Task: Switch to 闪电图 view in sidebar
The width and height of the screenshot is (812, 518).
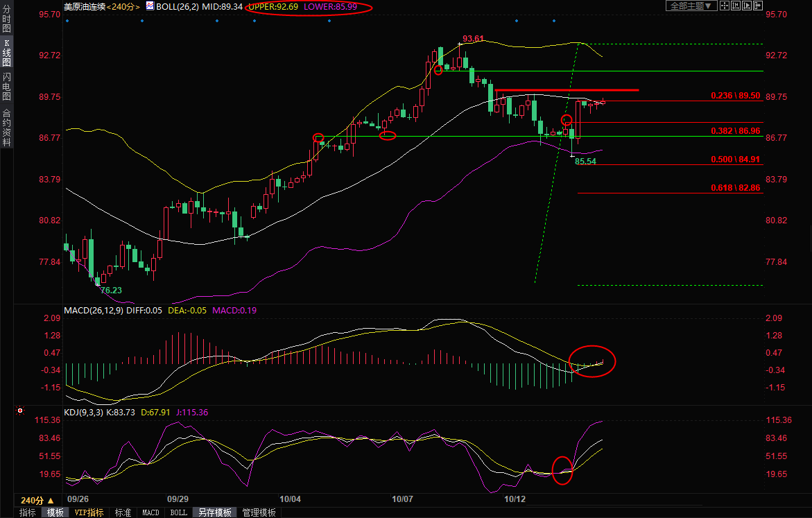Action: pos(6,86)
